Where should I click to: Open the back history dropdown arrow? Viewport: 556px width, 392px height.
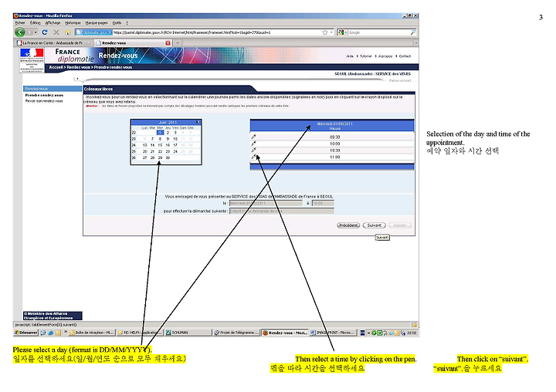coord(36,32)
